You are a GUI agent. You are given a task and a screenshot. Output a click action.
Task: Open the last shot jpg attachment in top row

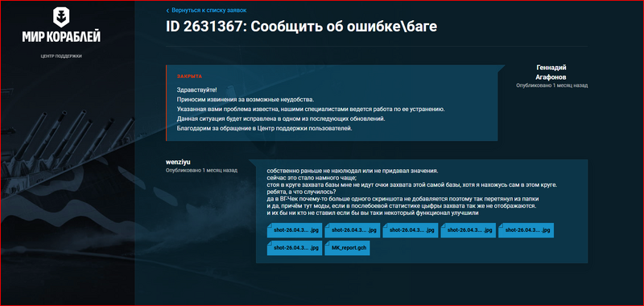pos(526,230)
